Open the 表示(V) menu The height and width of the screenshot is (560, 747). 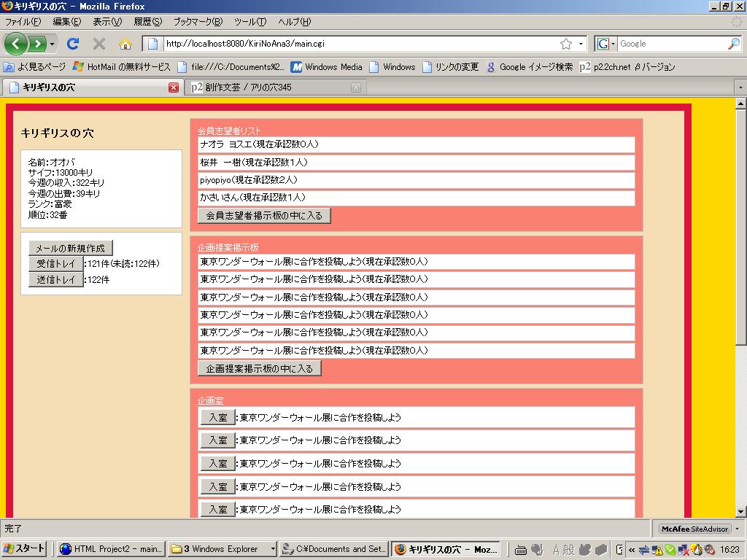tap(107, 21)
